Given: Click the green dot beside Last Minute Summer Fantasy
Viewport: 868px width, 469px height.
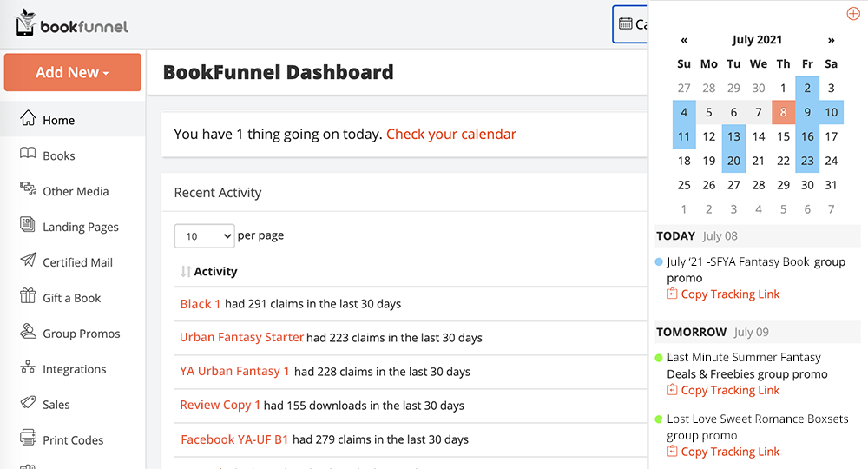Looking at the screenshot, I should (x=659, y=358).
